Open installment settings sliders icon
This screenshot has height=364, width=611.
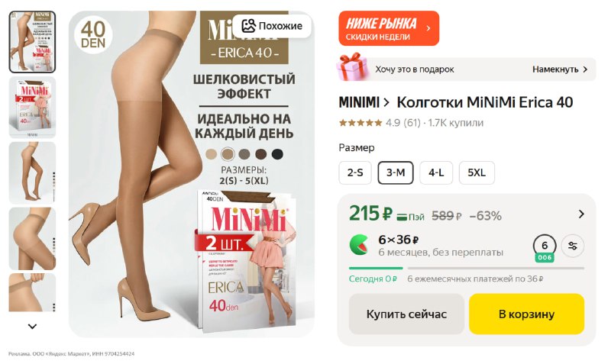(573, 246)
